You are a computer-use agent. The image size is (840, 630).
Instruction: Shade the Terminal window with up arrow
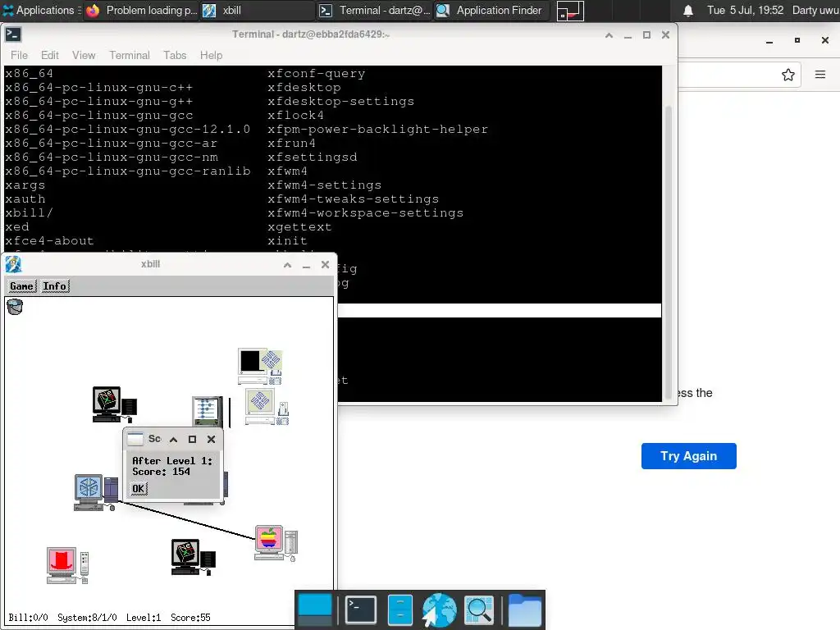tap(609, 35)
